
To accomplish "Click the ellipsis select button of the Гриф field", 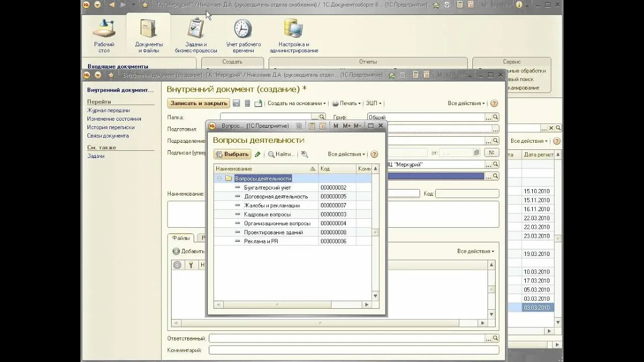I will (488, 117).
